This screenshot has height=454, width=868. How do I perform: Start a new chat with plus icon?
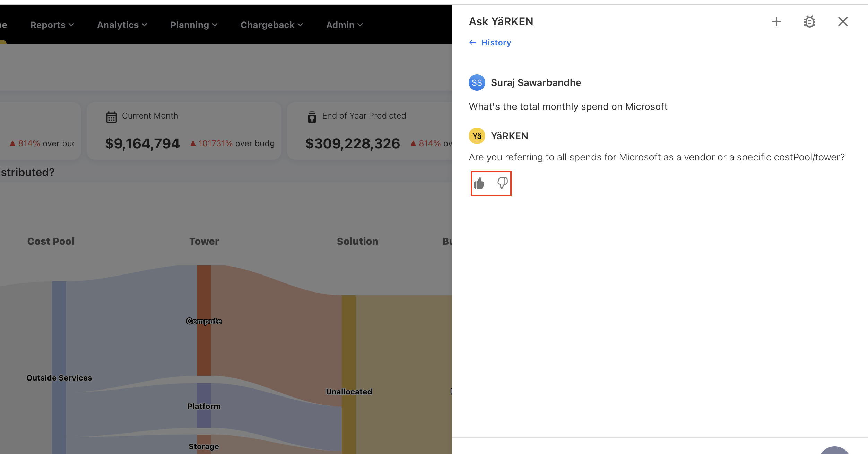(x=776, y=21)
